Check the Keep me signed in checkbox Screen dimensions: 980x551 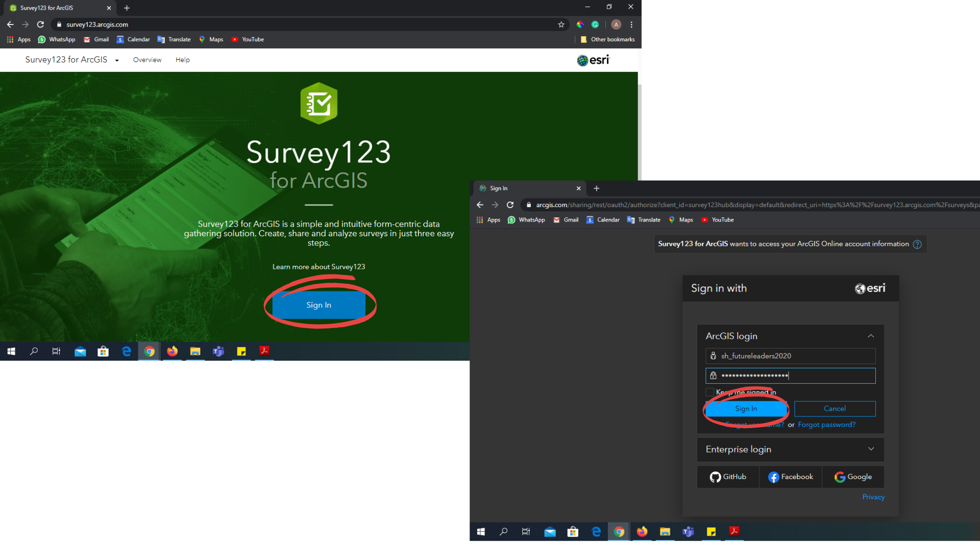(x=709, y=392)
